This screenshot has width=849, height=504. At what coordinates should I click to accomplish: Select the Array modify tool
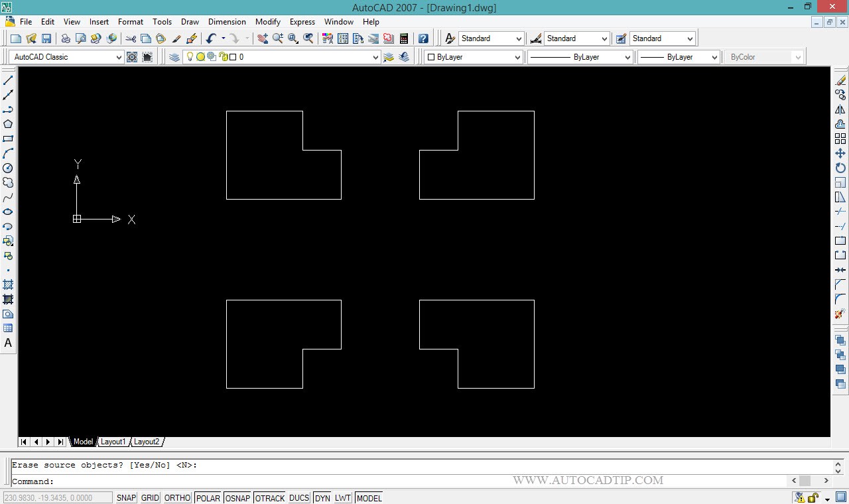click(x=840, y=139)
